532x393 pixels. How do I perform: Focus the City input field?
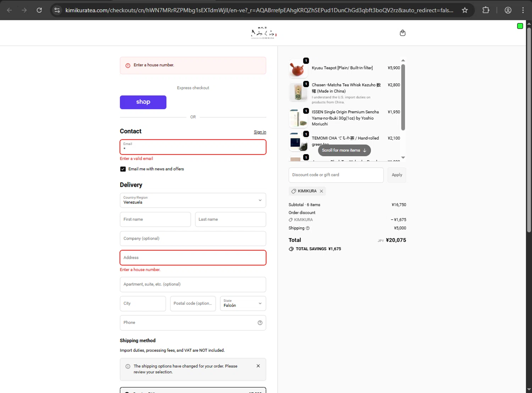pos(143,304)
